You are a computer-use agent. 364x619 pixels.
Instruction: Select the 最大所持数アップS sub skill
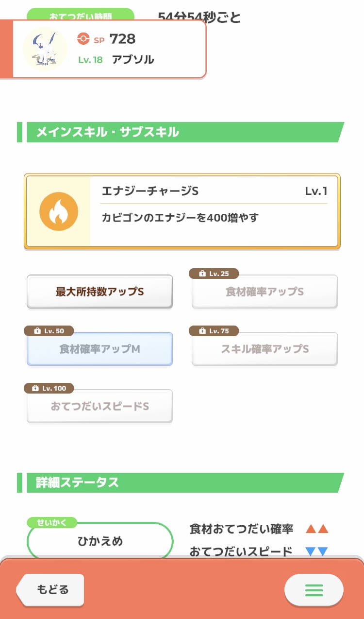click(99, 292)
